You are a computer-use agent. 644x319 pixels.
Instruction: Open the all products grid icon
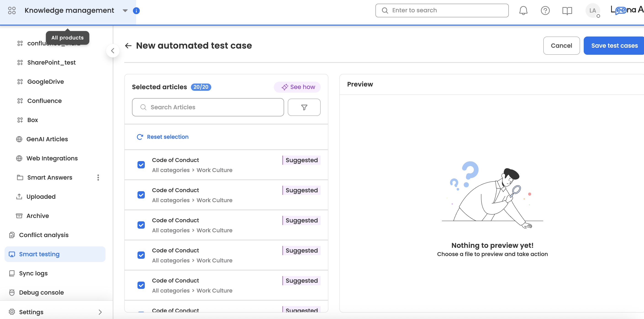pyautogui.click(x=12, y=10)
